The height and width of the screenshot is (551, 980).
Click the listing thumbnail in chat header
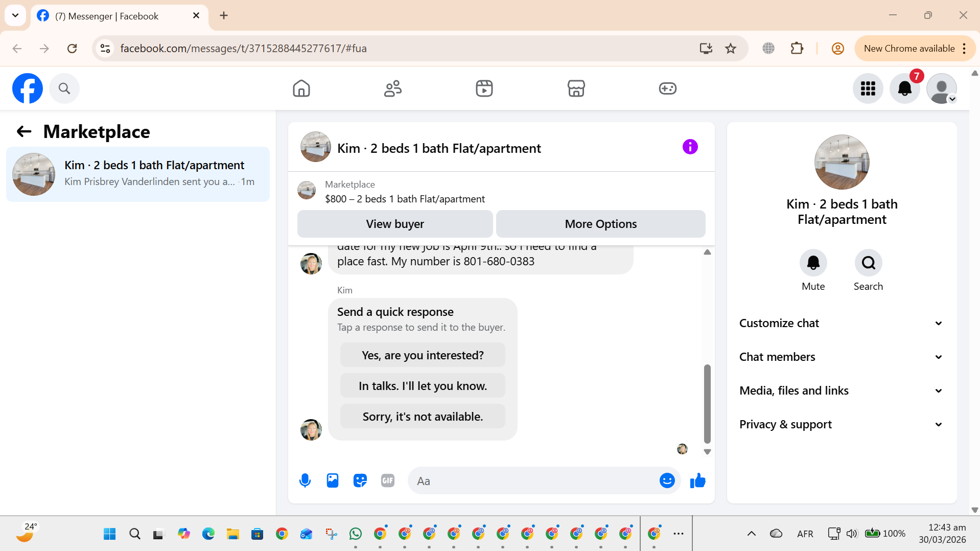(316, 147)
